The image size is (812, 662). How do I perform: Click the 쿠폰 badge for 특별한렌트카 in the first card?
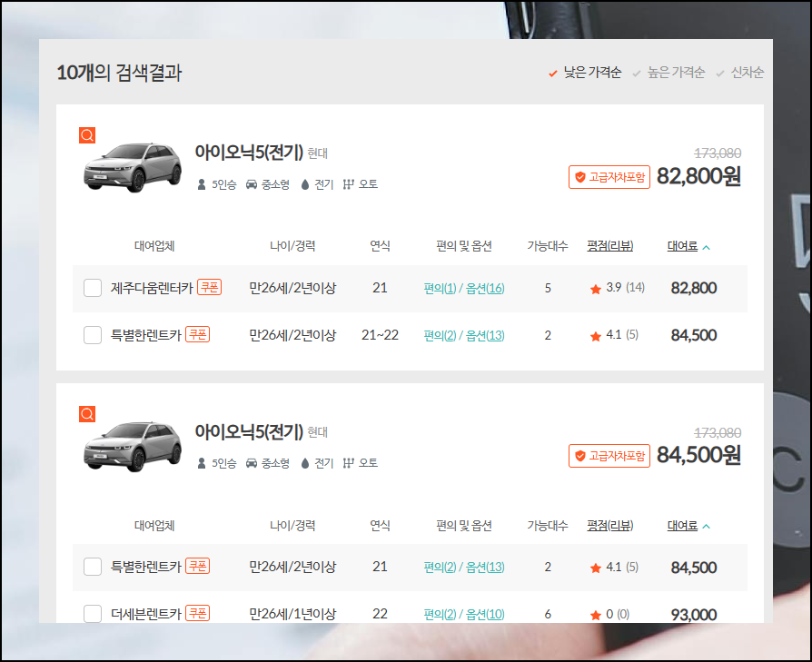coord(197,334)
